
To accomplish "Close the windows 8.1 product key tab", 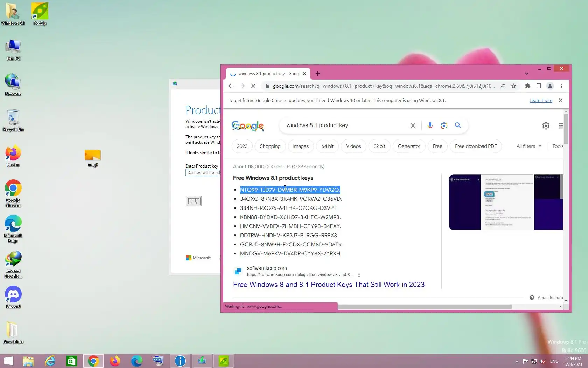I will (x=304, y=74).
